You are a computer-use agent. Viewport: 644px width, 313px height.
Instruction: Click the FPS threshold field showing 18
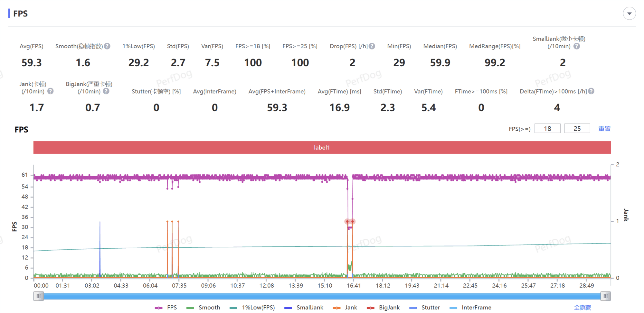[x=547, y=129]
